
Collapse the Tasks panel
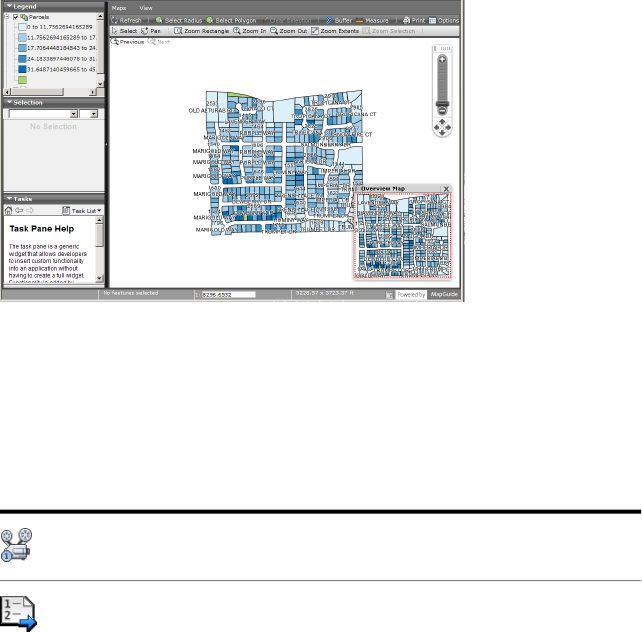[9, 199]
